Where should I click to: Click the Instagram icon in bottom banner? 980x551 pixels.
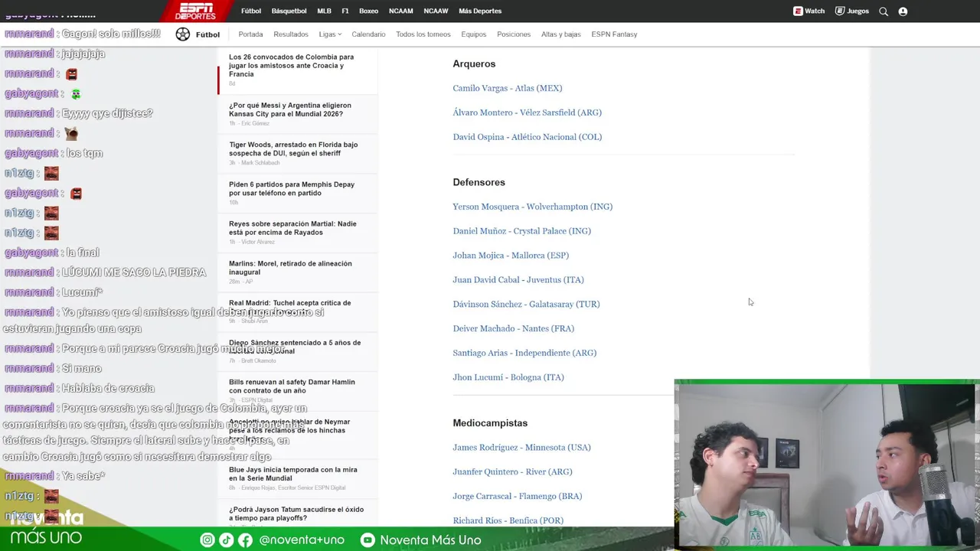point(207,540)
